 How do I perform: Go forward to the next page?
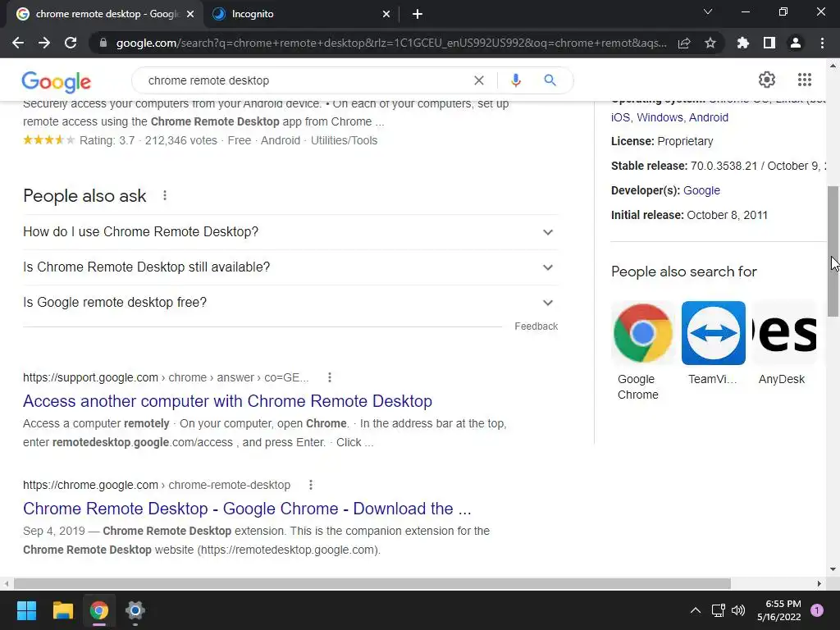point(44,43)
